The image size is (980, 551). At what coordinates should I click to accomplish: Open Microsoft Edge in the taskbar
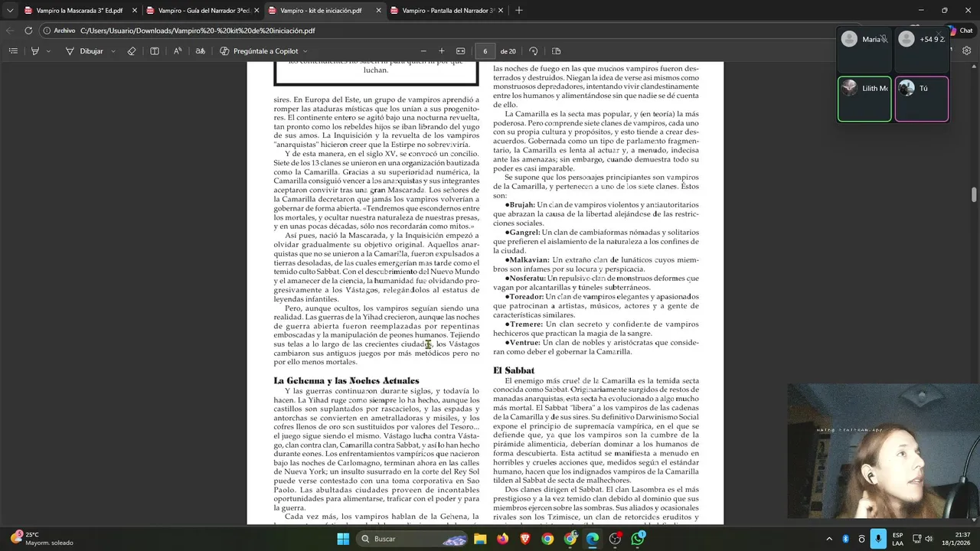(593, 539)
